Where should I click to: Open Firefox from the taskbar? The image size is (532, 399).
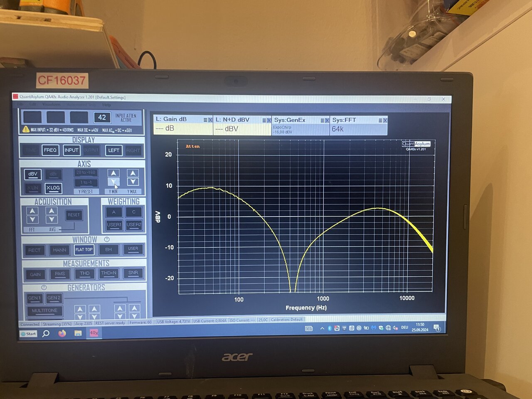[x=62, y=333]
